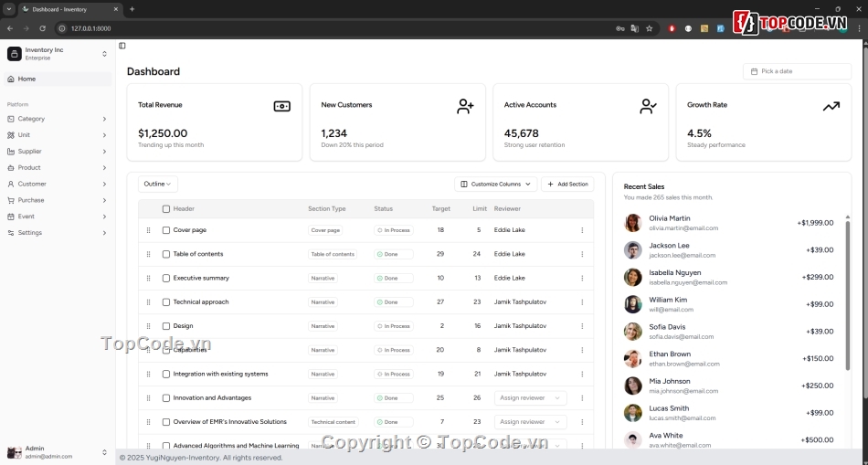Image resolution: width=868 pixels, height=465 pixels.
Task: Click the Add Section button
Action: (x=567, y=184)
